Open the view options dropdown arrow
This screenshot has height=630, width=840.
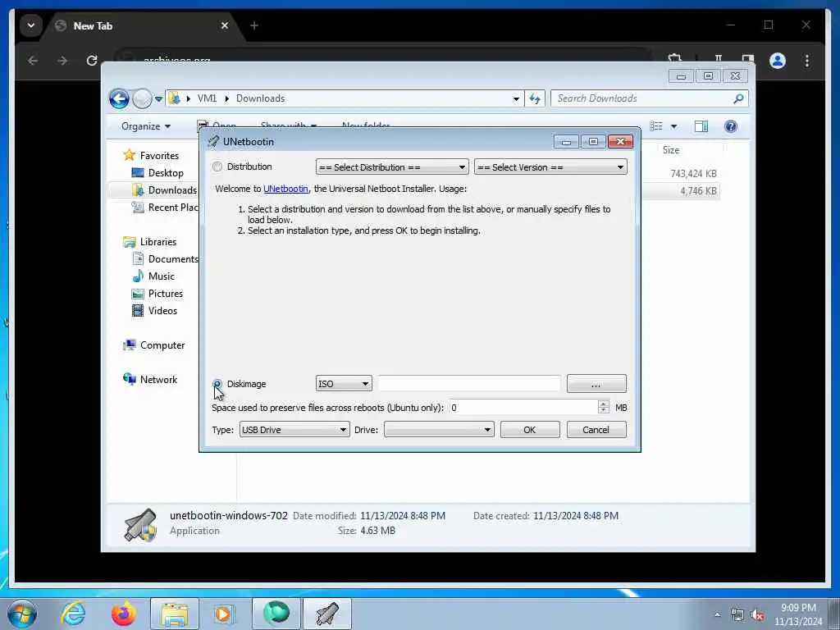tap(674, 126)
